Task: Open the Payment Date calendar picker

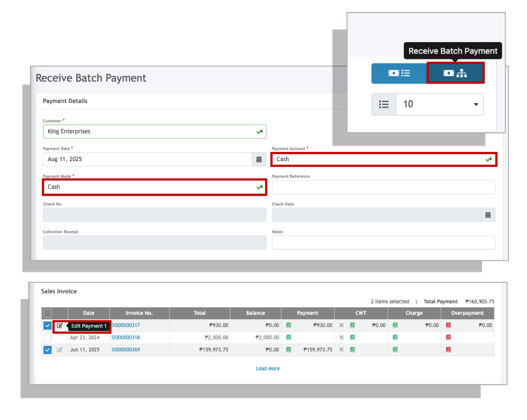Action: click(259, 159)
